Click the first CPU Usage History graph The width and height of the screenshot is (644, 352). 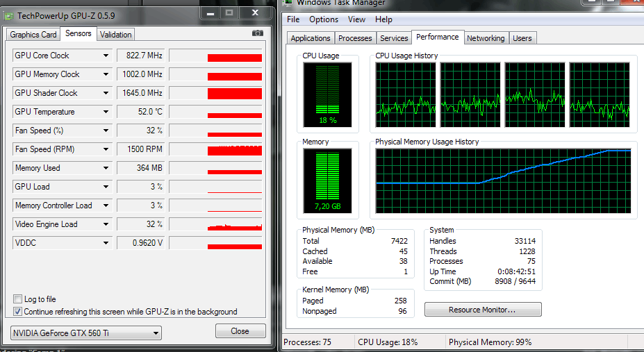406,94
